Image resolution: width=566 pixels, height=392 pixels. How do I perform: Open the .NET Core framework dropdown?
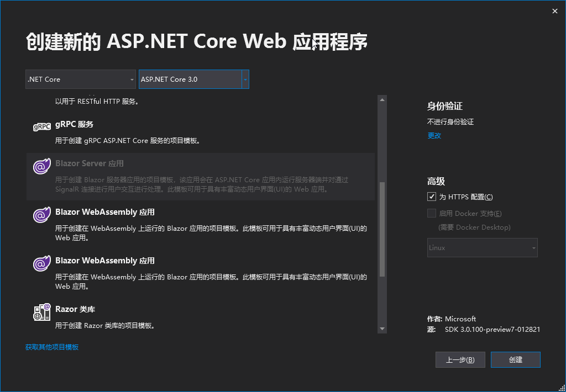[x=81, y=80]
